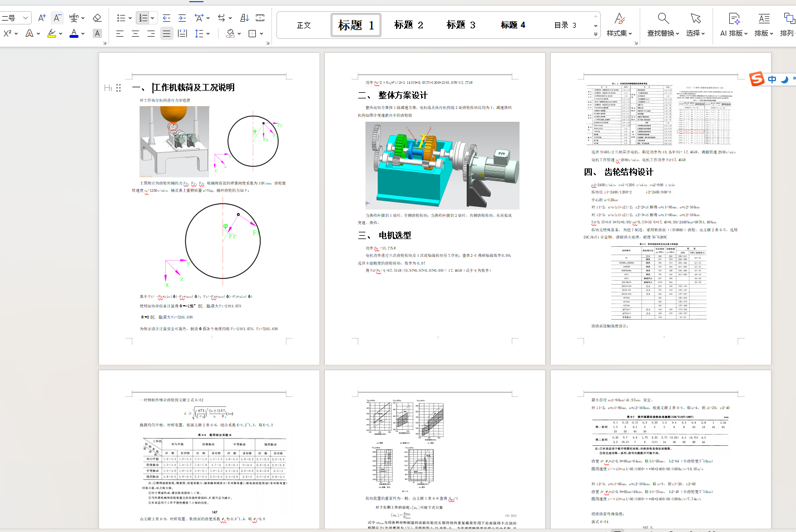Click the H1 heading level marker
This screenshot has width=796, height=532.
point(108,88)
